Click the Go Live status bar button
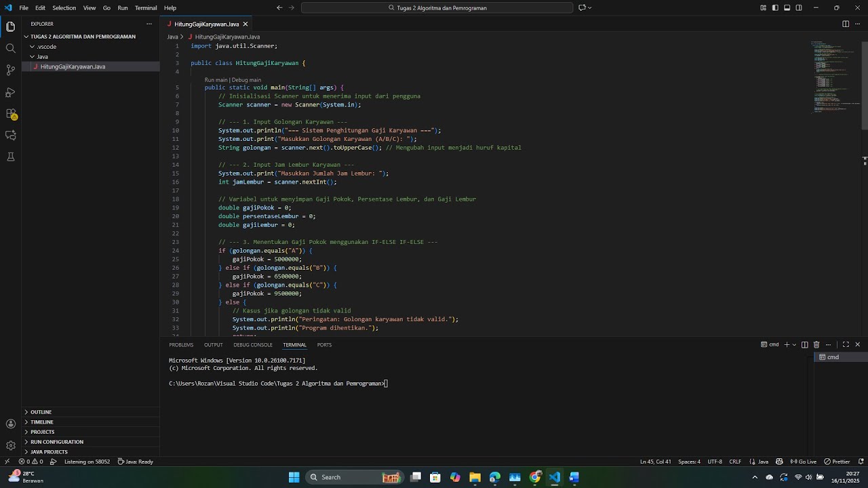 tap(804, 462)
